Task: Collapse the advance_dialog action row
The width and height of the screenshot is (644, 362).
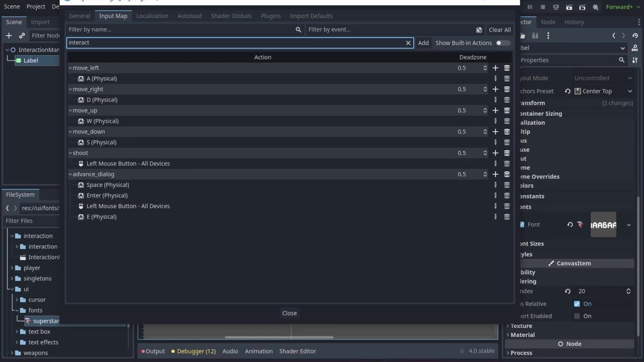Action: click(x=70, y=174)
